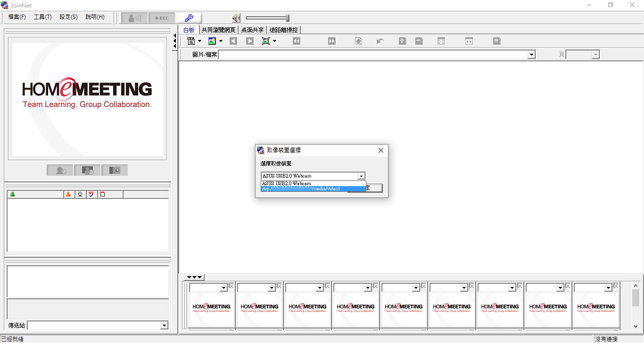The image size is (644, 343).
Task: Click the microphone talk request button
Action: click(134, 18)
